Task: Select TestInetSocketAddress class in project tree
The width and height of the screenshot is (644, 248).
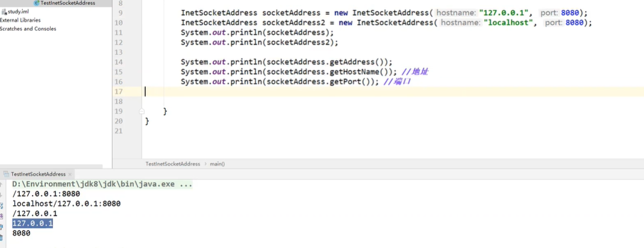Action: [x=67, y=3]
